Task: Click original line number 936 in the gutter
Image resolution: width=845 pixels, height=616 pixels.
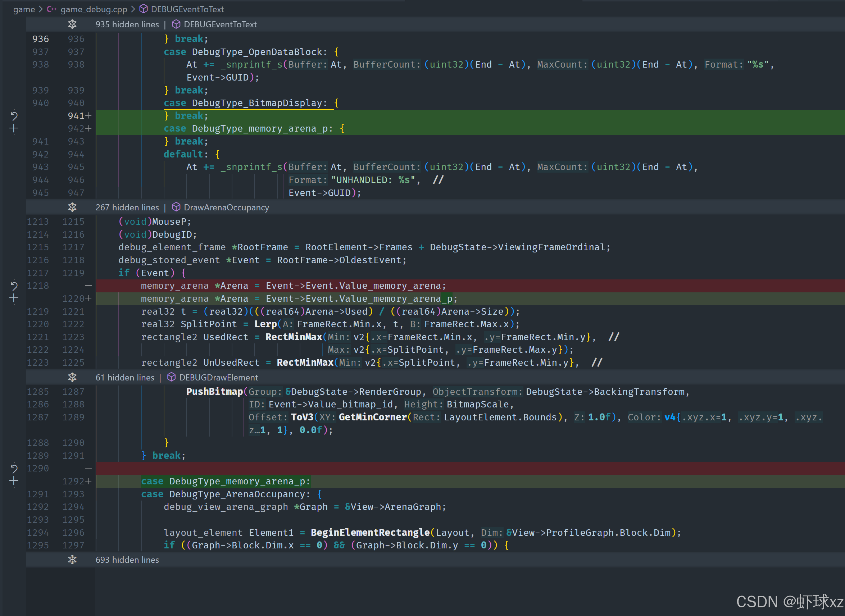Action: [40, 39]
